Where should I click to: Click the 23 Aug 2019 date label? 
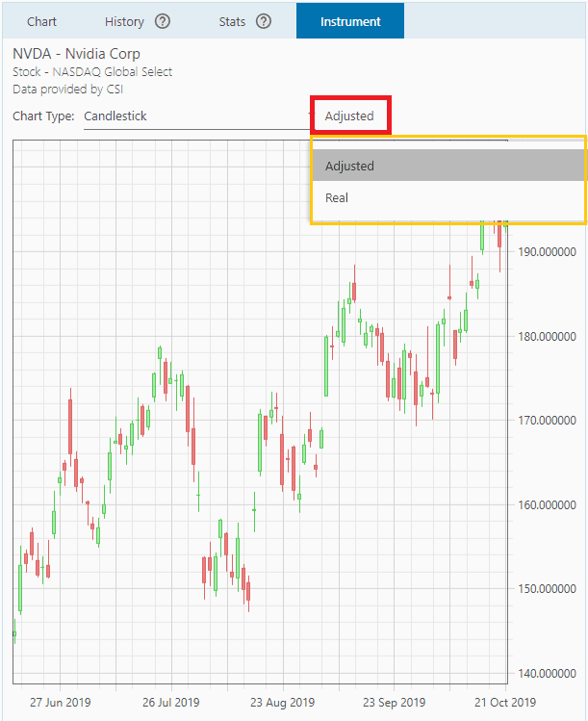click(x=282, y=703)
